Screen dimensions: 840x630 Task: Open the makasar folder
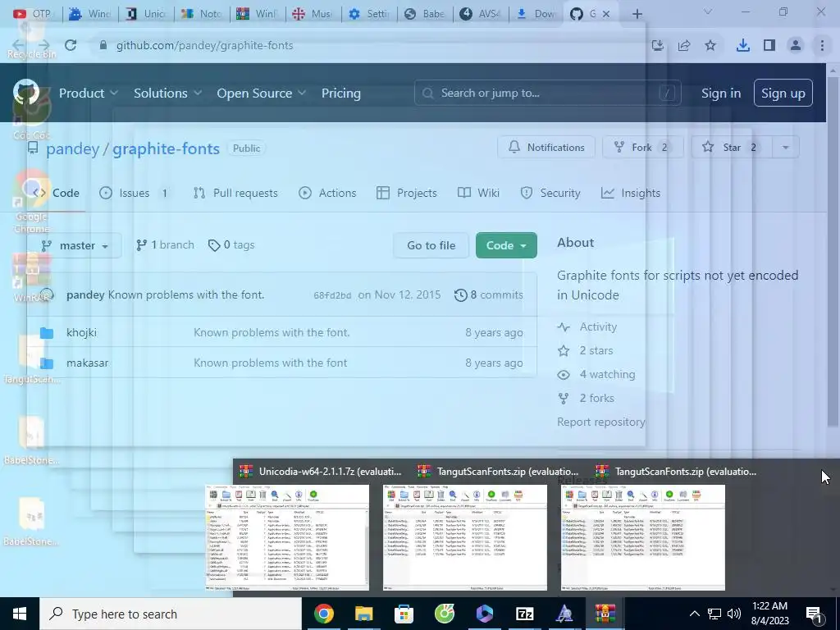click(87, 363)
